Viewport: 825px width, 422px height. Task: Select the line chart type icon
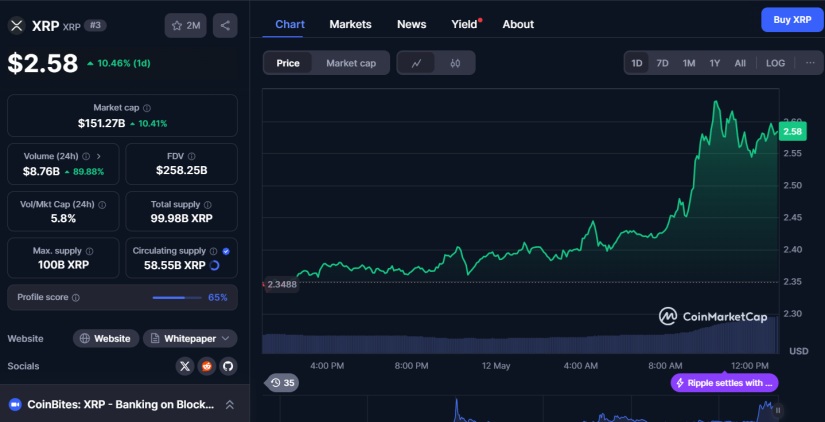[x=416, y=63]
